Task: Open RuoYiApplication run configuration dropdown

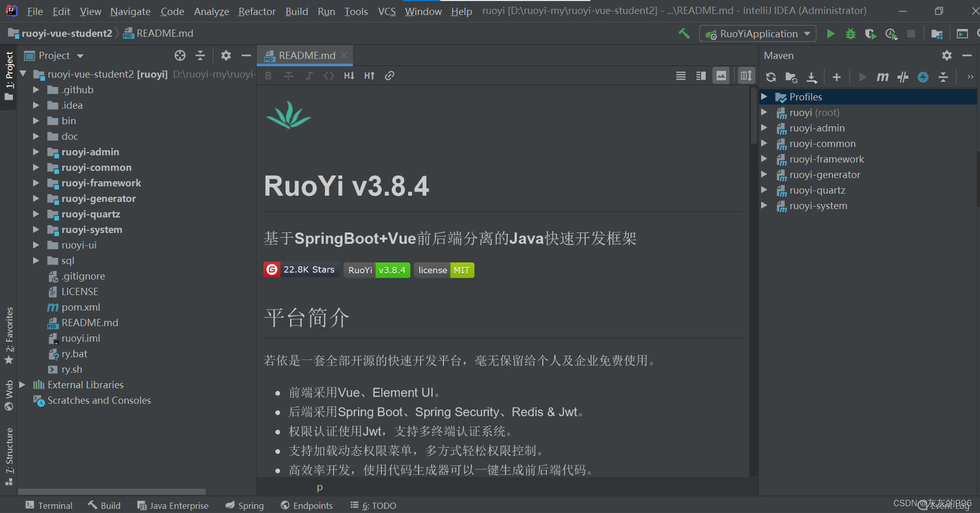Action: click(x=758, y=34)
